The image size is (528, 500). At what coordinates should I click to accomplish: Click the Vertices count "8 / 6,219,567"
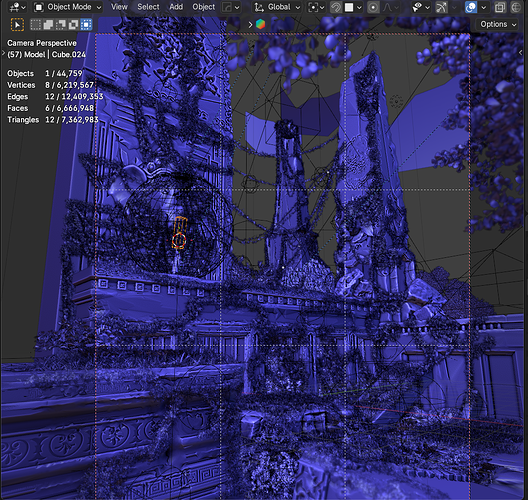pyautogui.click(x=69, y=85)
